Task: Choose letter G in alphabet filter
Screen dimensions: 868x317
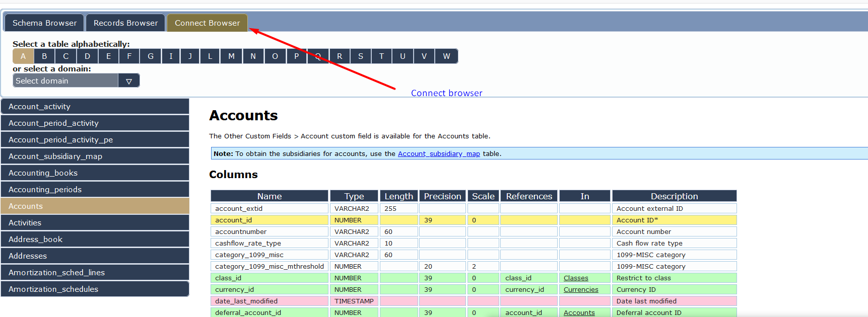Action: click(x=151, y=56)
